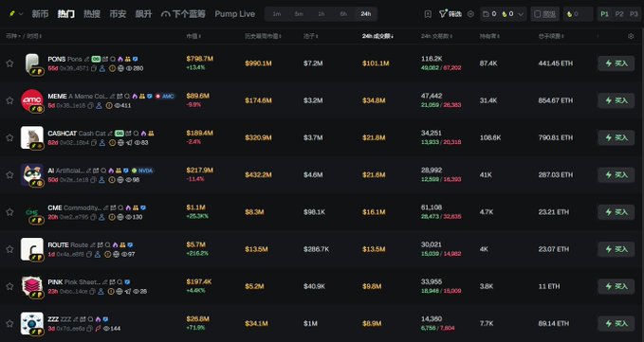
Task: Open the website globe icon for ROUTE
Action: click(117, 255)
